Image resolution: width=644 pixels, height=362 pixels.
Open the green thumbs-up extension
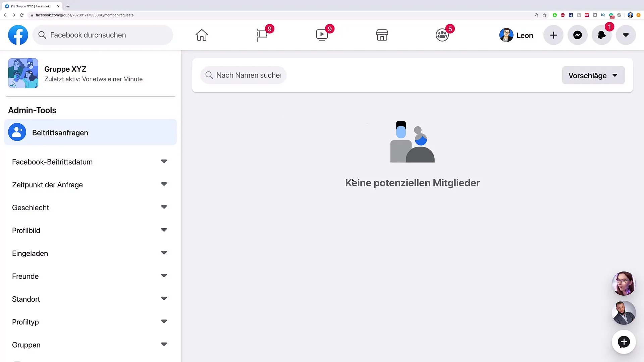[554, 15]
